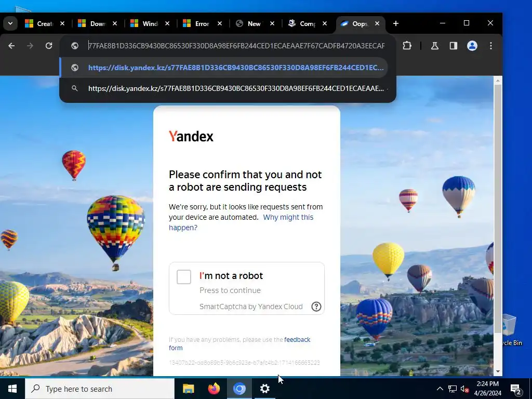532x399 pixels.
Task: Open File Explorer from the taskbar
Action: point(188,389)
